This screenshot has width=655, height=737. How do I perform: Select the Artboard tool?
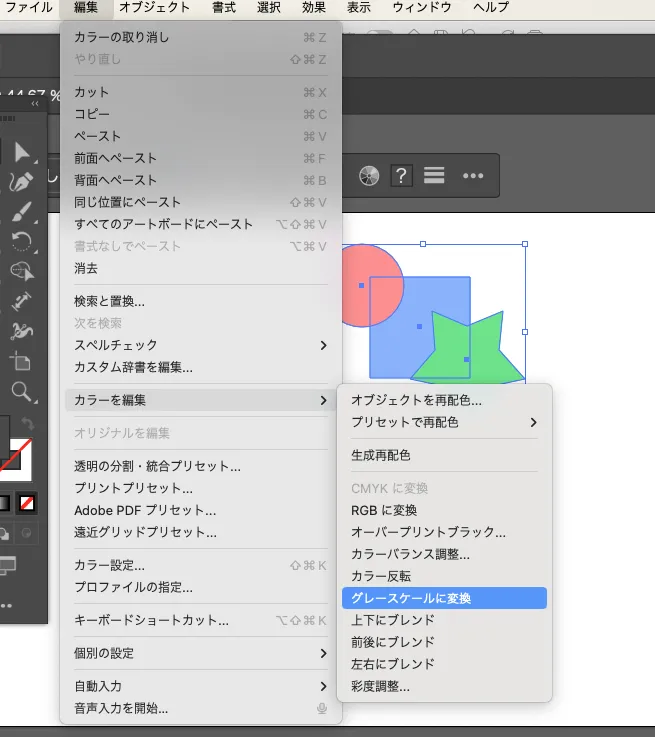[x=21, y=361]
